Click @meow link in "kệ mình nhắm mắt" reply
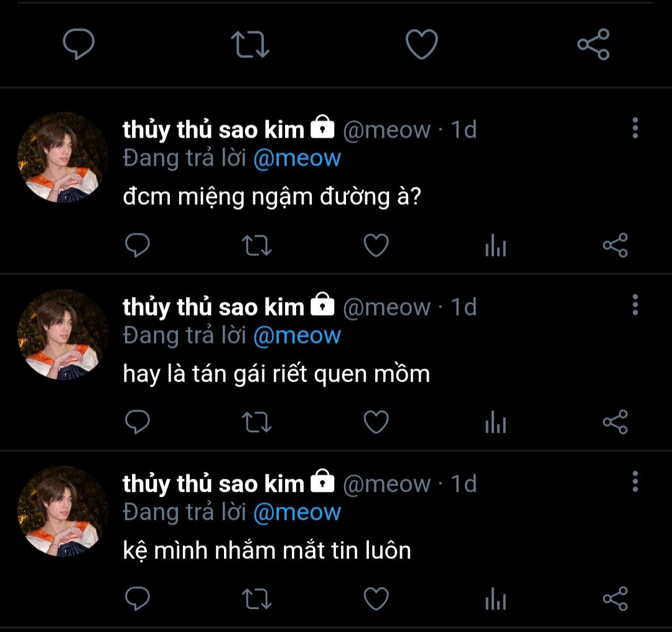The image size is (672, 632). (297, 512)
